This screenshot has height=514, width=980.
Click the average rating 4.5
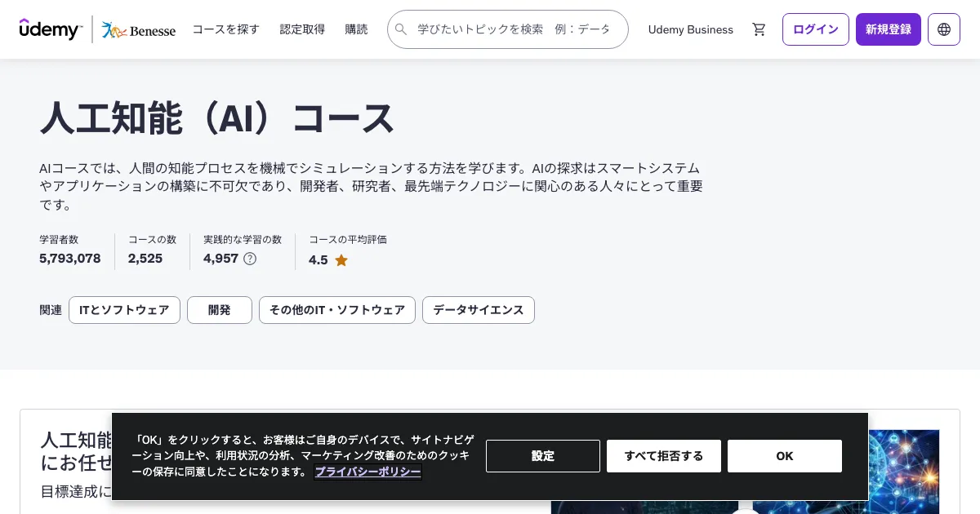coord(318,260)
